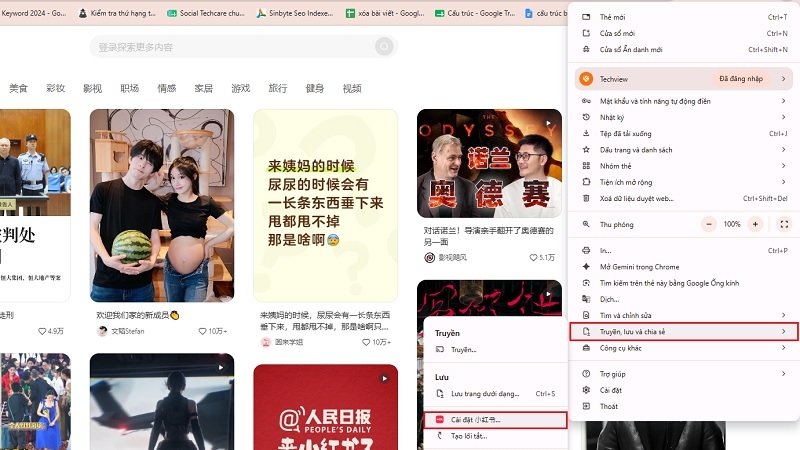This screenshot has width=800, height=450.
Task: Select the 职场 category tab
Action: tap(130, 88)
